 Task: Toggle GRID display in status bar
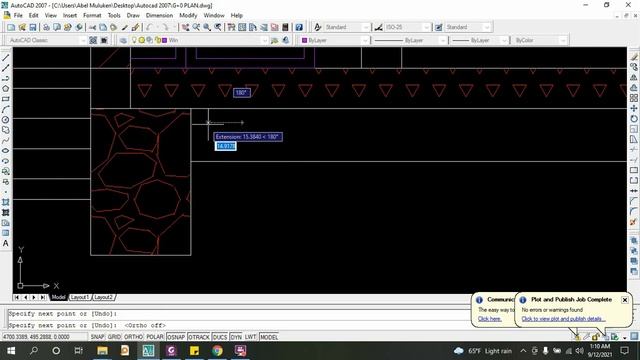[114, 337]
